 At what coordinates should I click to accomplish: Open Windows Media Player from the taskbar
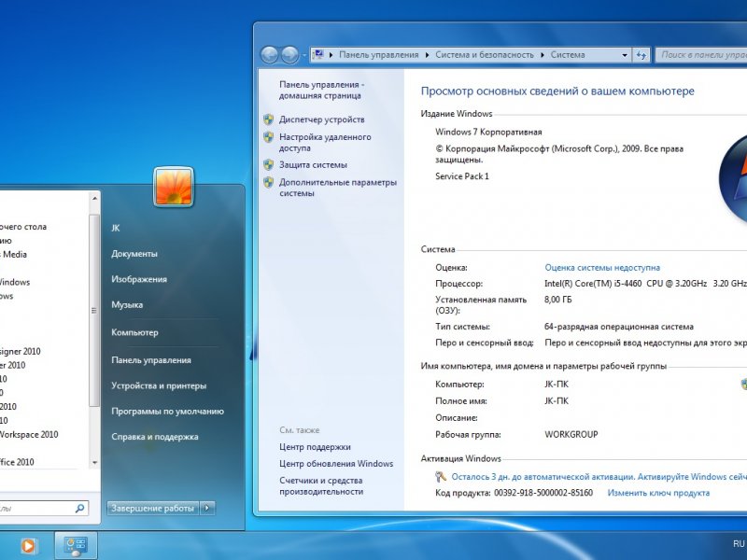coord(29,546)
